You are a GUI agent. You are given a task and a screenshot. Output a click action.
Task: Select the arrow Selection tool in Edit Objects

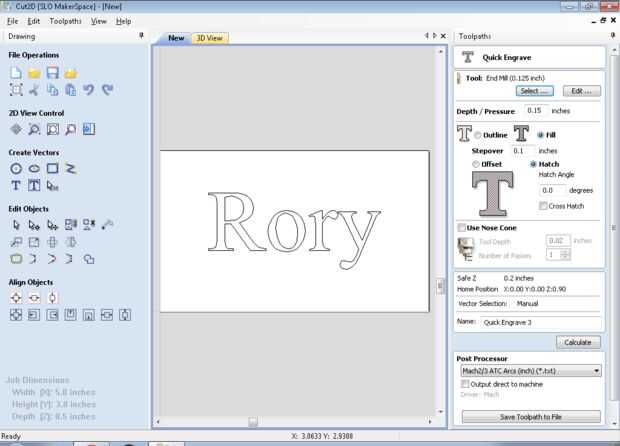[x=16, y=225]
